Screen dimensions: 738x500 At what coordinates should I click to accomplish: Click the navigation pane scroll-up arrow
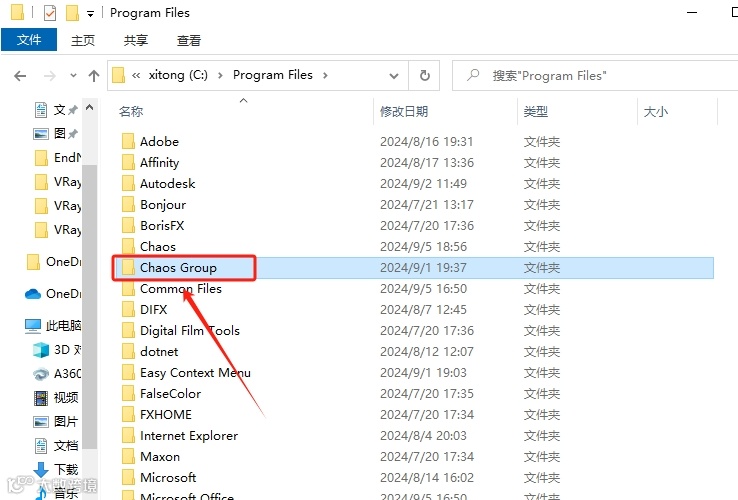click(89, 108)
